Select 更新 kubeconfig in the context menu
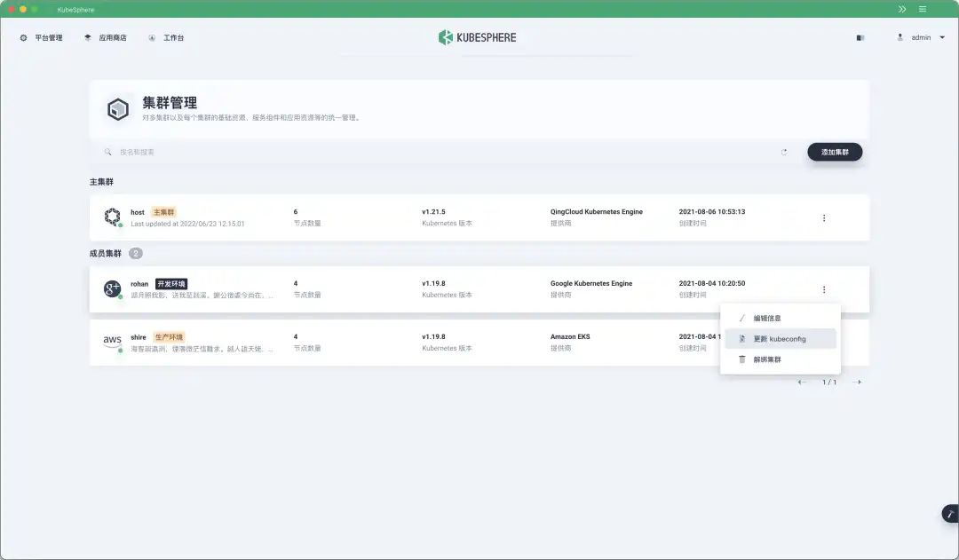The width and height of the screenshot is (959, 560). click(781, 339)
